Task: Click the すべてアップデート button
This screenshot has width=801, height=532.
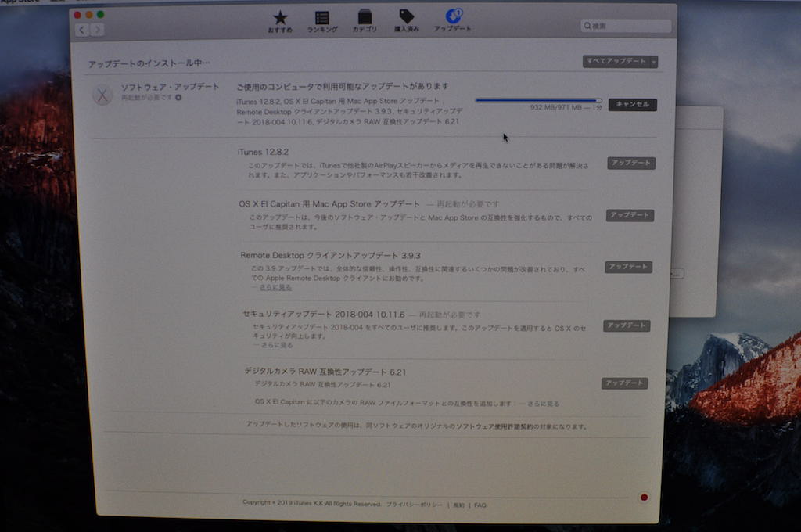Action: (616, 61)
